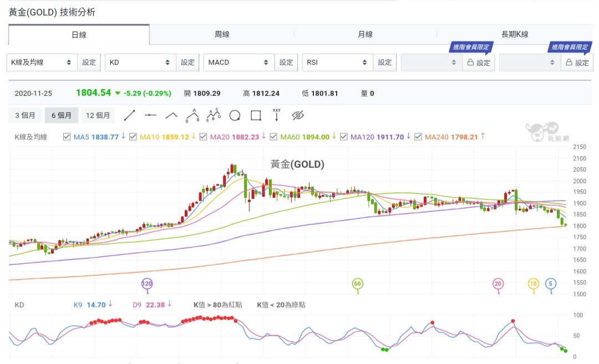Screen dimensions: 599x364
Task: Switch to the 月線 monthly tab
Action: pyautogui.click(x=365, y=34)
